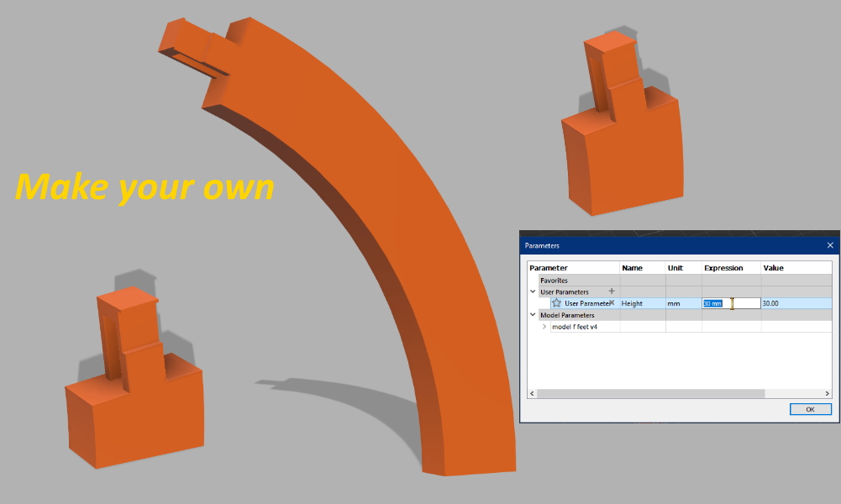
Task: Collapse the Model Parameters section
Action: pos(533,314)
